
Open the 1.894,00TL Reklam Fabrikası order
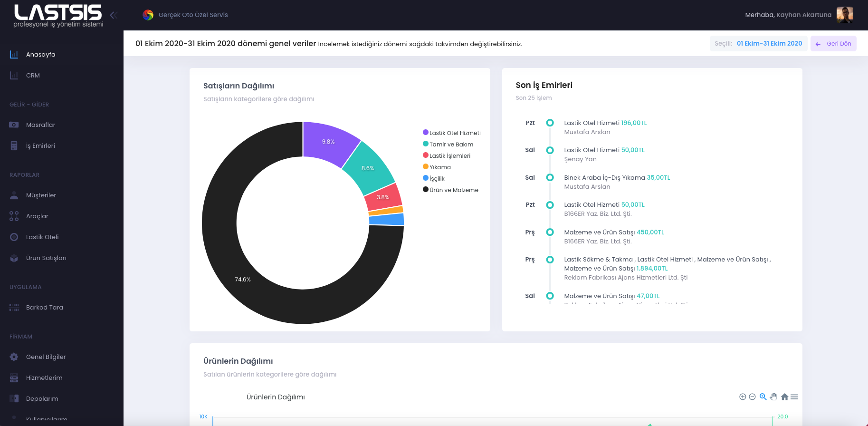coord(668,268)
